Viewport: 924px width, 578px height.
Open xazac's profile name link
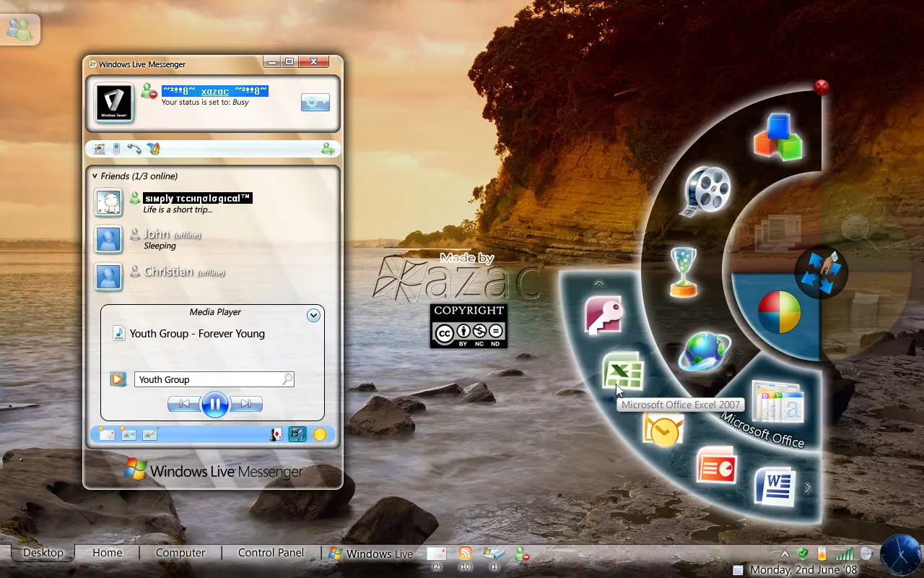coord(214,91)
